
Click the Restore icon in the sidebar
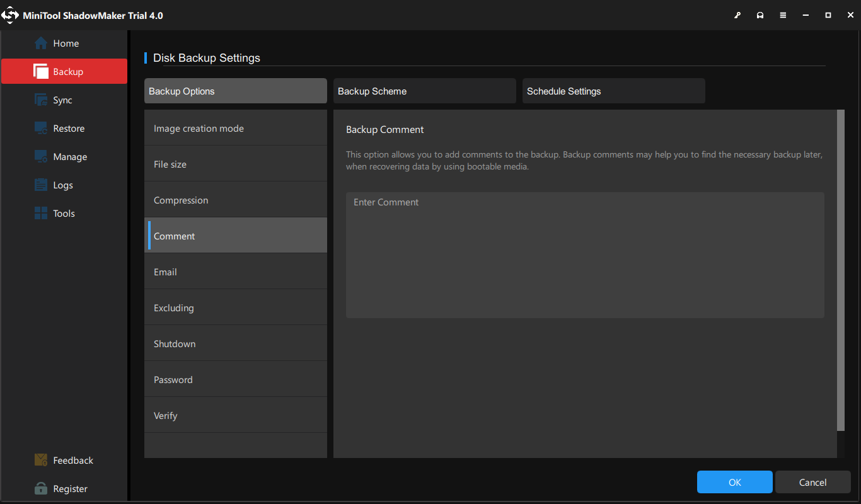[41, 129]
